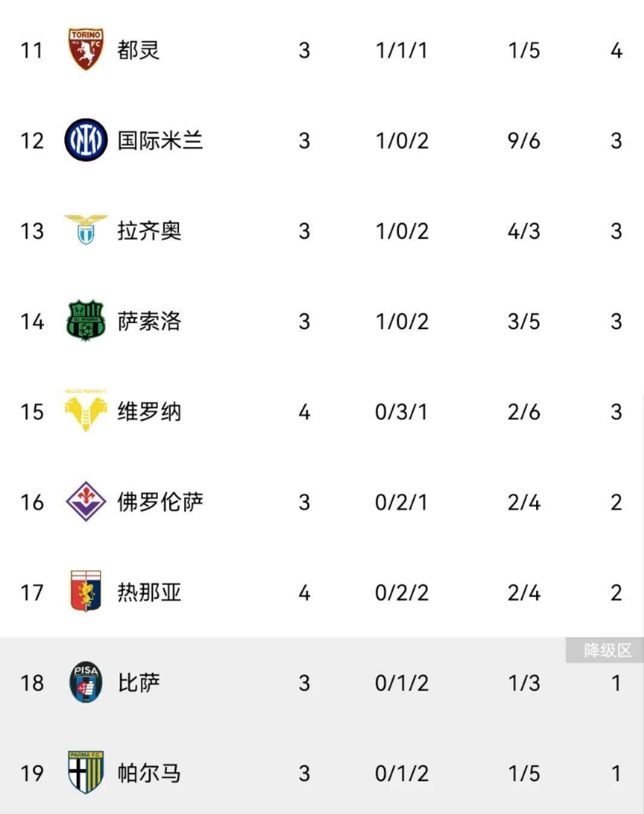Image resolution: width=644 pixels, height=814 pixels.
Task: Click team name 佛罗伦萨
Action: (160, 502)
